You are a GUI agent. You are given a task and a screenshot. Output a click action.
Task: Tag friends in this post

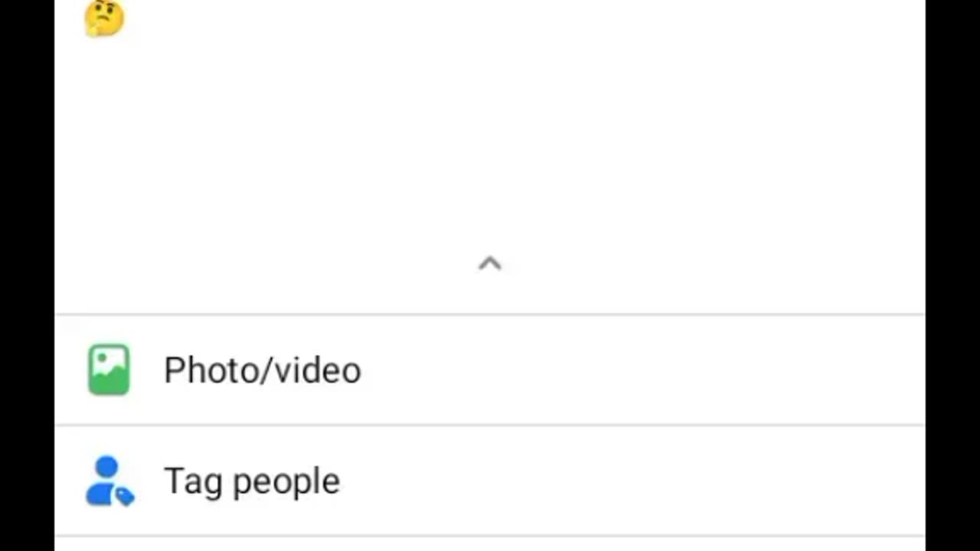coord(490,481)
